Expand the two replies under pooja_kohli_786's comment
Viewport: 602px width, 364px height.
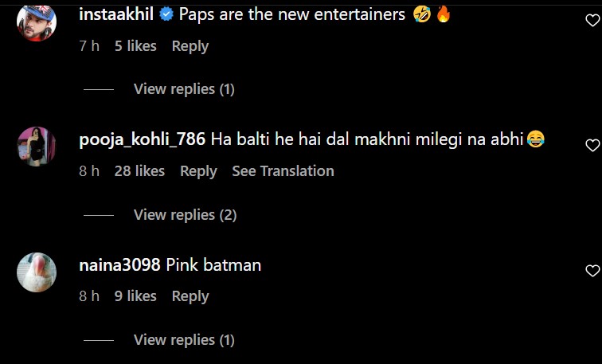(x=185, y=214)
